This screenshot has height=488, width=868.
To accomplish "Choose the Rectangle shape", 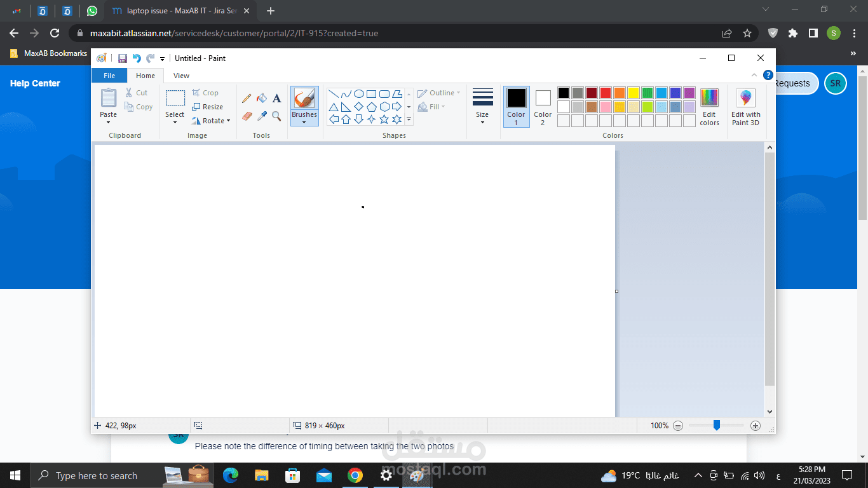I will (x=372, y=93).
